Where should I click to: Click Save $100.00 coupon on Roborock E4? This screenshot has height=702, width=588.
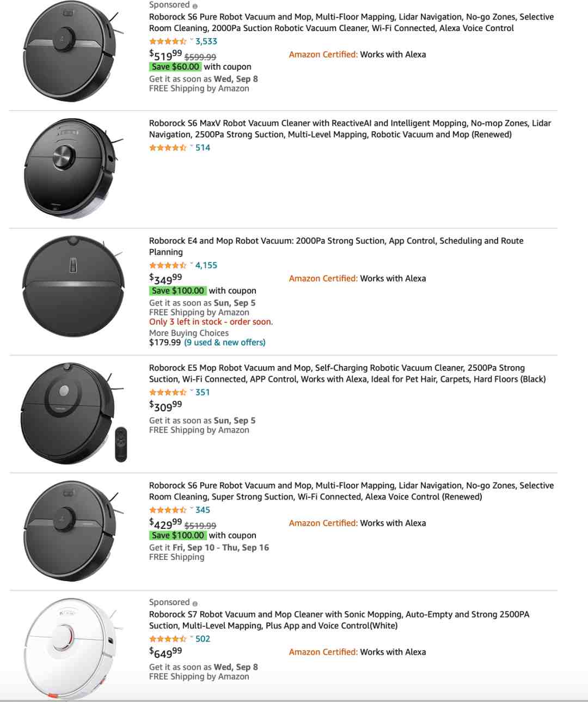(178, 291)
